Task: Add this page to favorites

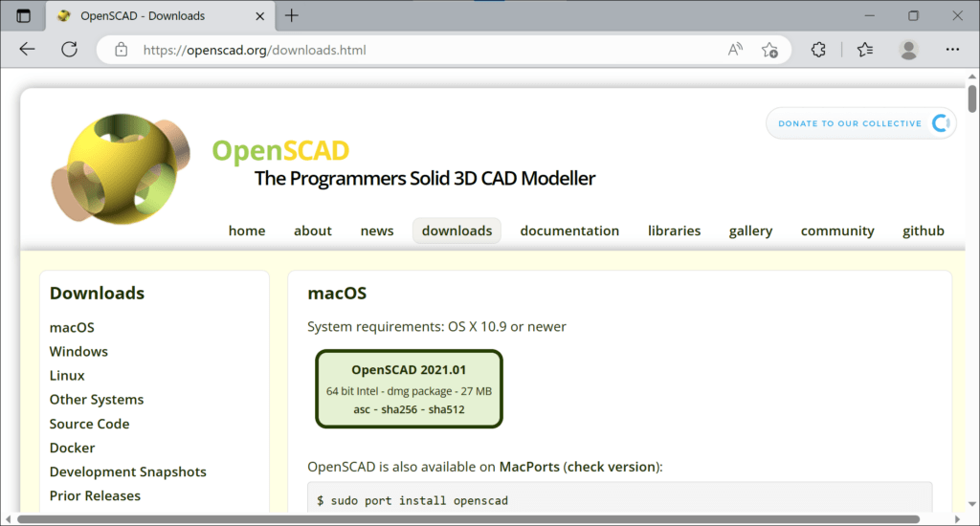Action: (770, 50)
